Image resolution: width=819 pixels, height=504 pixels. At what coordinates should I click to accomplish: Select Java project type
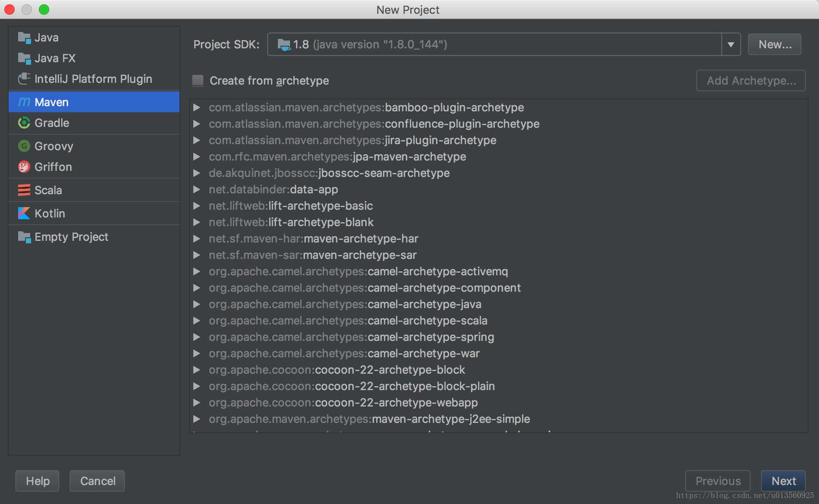tap(94, 38)
